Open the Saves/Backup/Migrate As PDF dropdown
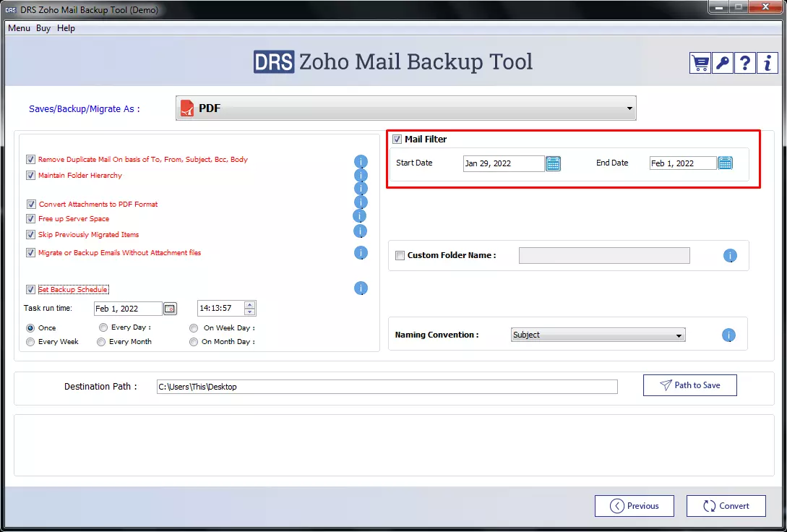 pos(406,108)
